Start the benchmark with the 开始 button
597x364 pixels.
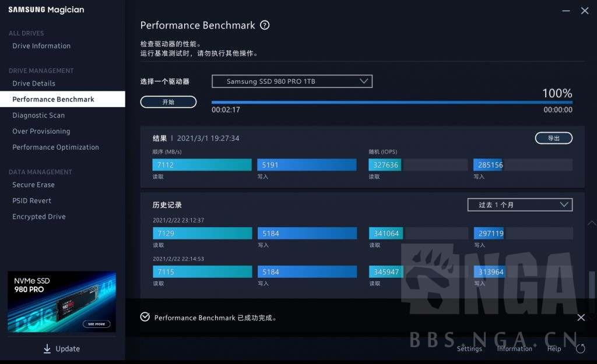click(x=168, y=102)
